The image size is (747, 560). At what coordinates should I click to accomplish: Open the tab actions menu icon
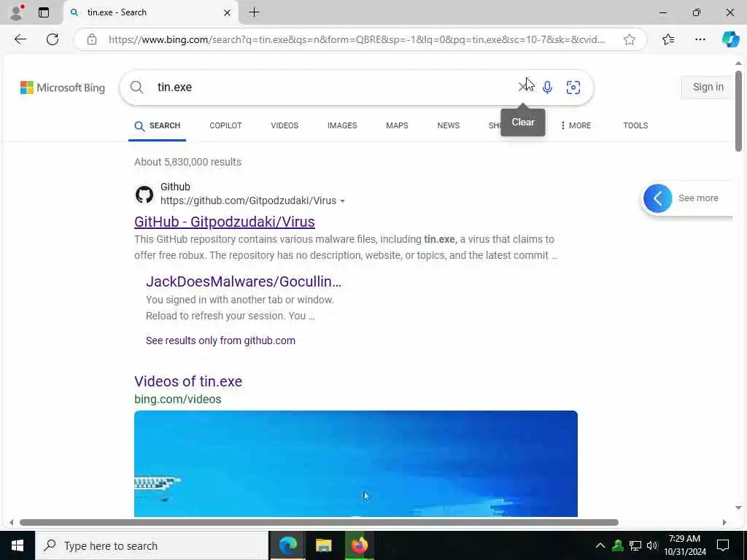[43, 12]
